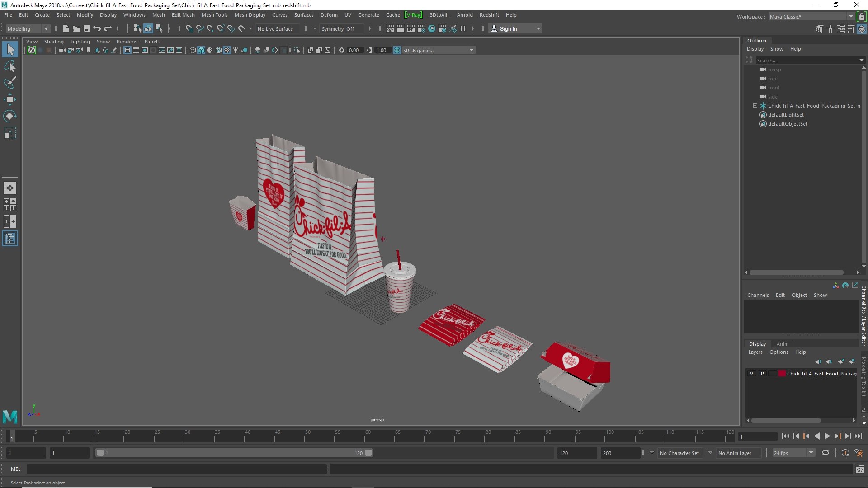Select the arrow Select tool in toolbox
Screen dimensions: 868x488
tap(10, 49)
